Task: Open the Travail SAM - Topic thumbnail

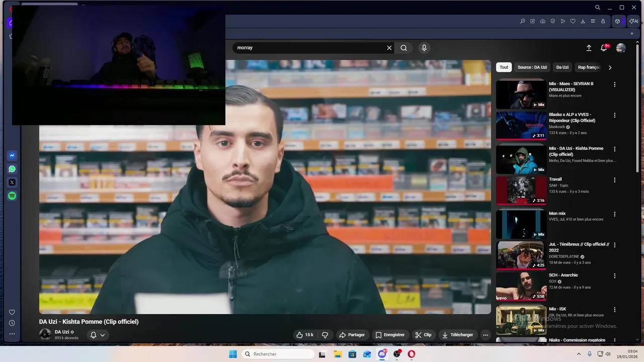Action: click(521, 190)
